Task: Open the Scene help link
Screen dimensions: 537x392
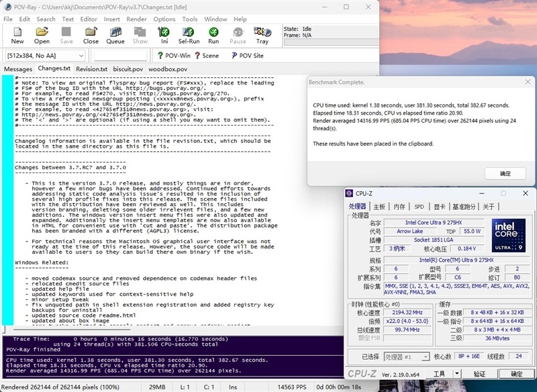Action: 207,56
